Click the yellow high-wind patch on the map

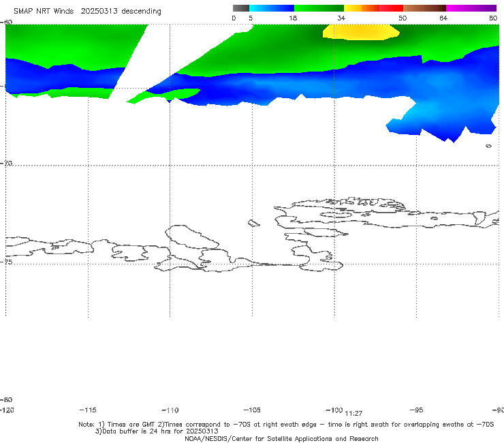[x=361, y=32]
